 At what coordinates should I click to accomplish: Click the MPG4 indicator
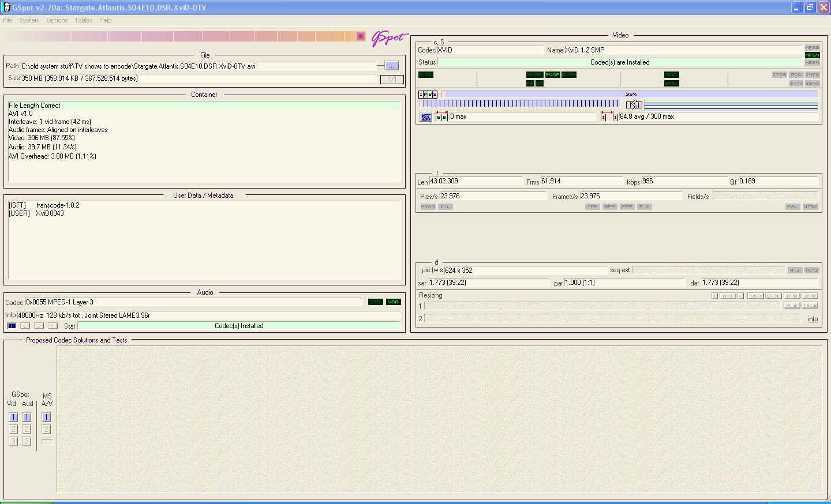click(812, 55)
